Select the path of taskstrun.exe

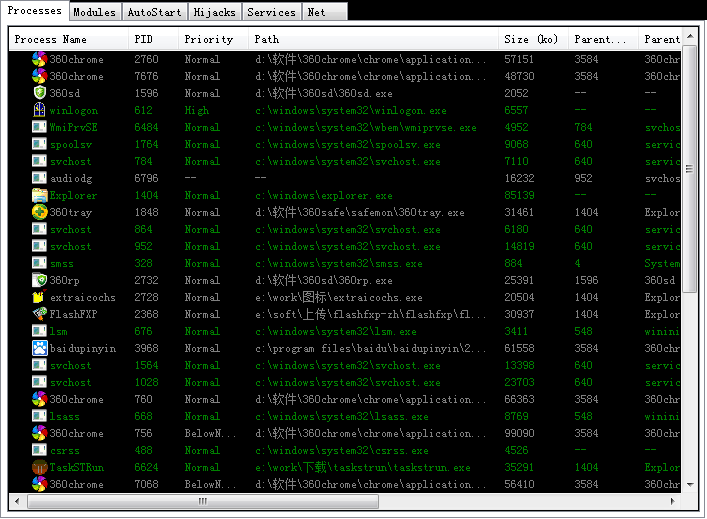(363, 467)
